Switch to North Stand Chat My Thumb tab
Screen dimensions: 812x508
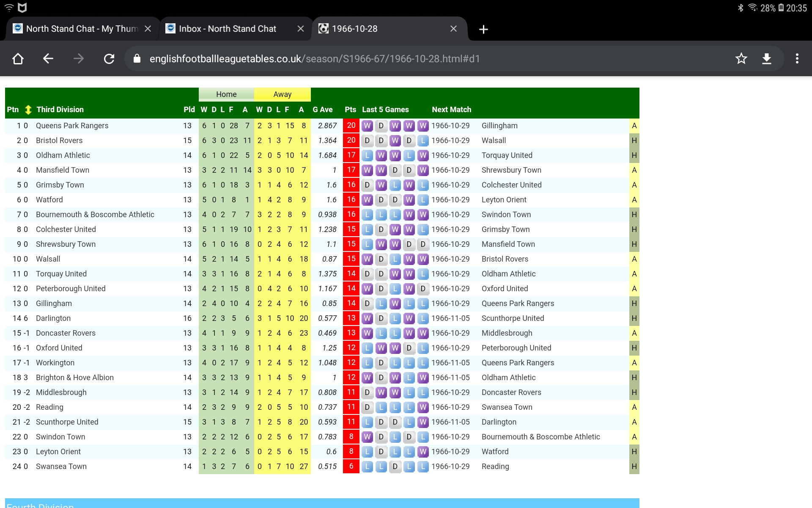pos(82,29)
